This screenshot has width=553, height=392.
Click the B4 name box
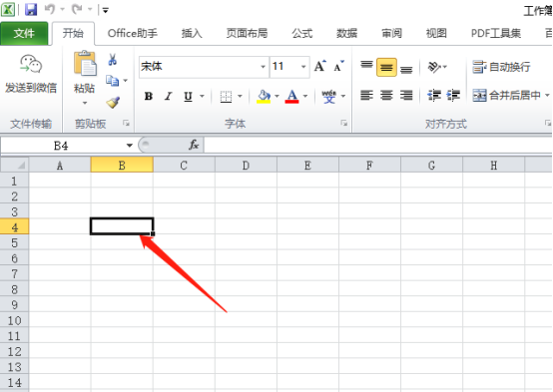62,146
